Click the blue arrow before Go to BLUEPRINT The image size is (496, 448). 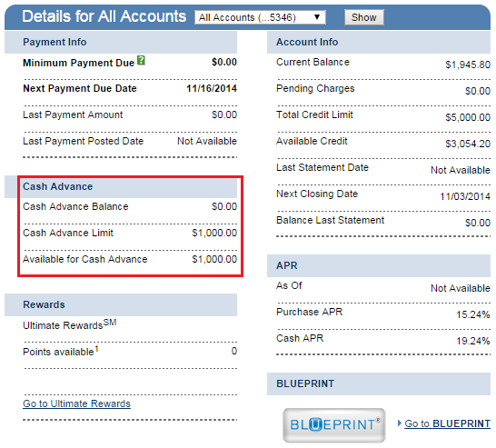[x=400, y=423]
